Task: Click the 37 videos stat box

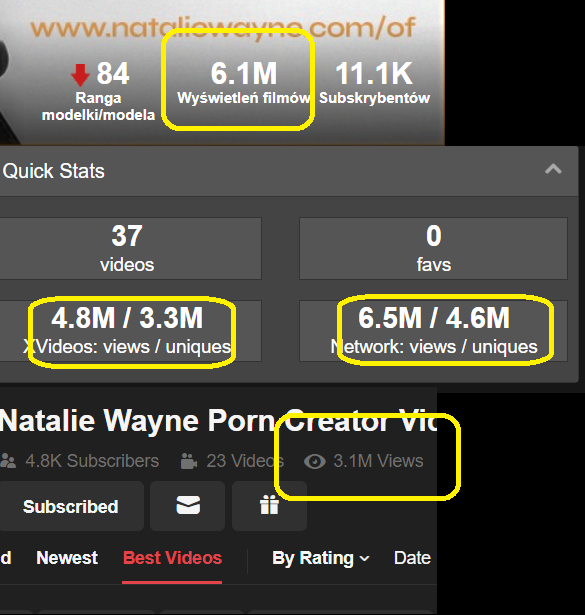Action: [129, 248]
